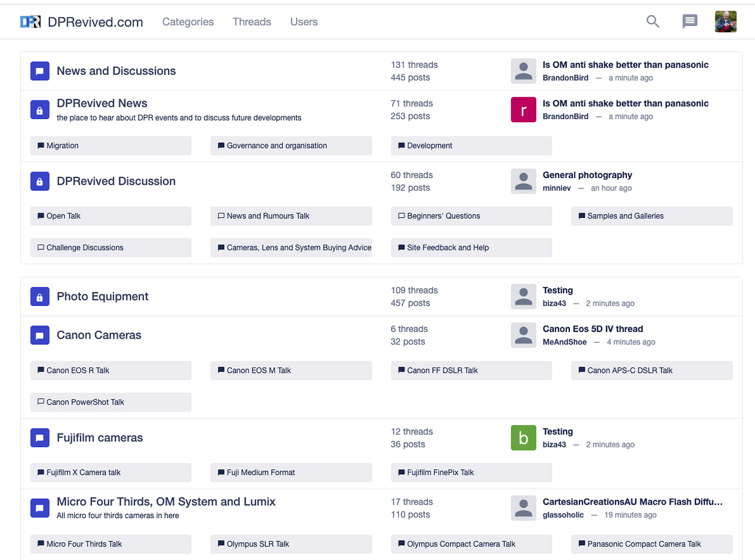Open the Migration subforum
This screenshot has height=560, width=755.
click(111, 146)
